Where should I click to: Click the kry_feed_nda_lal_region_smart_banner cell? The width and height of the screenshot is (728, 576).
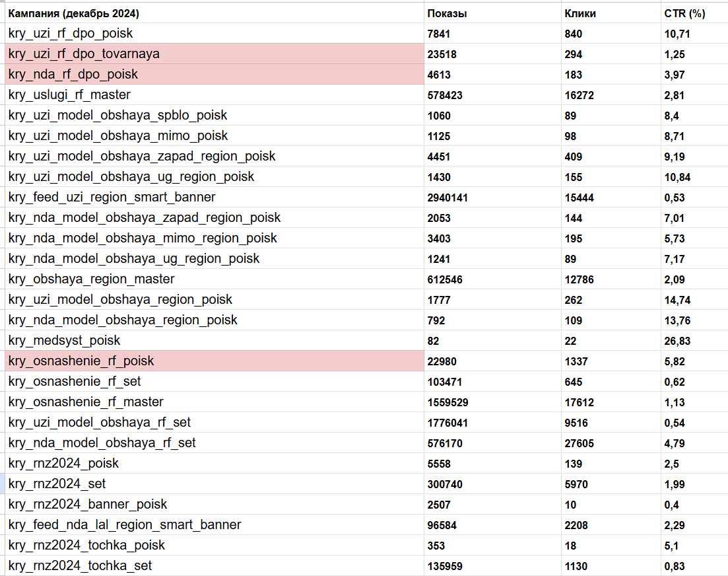click(125, 525)
